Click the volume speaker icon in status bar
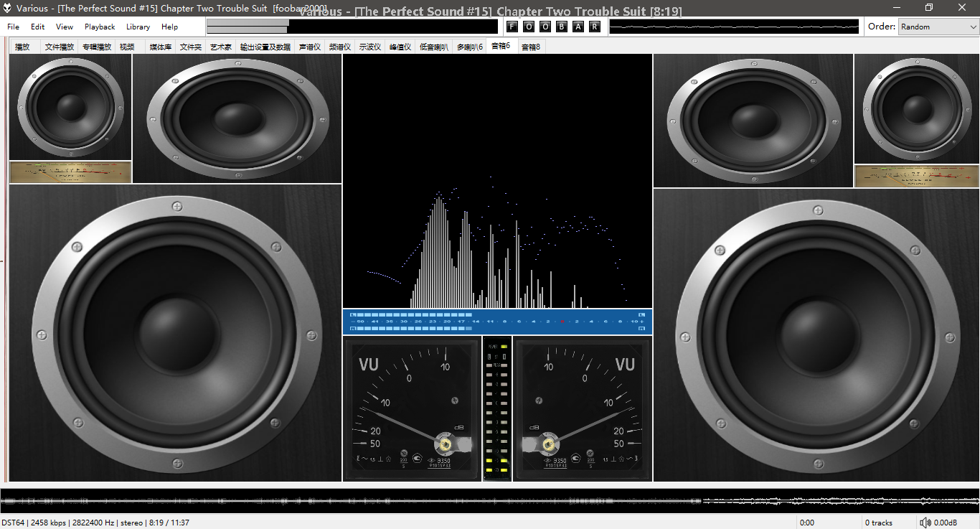The height and width of the screenshot is (529, 980). [925, 523]
